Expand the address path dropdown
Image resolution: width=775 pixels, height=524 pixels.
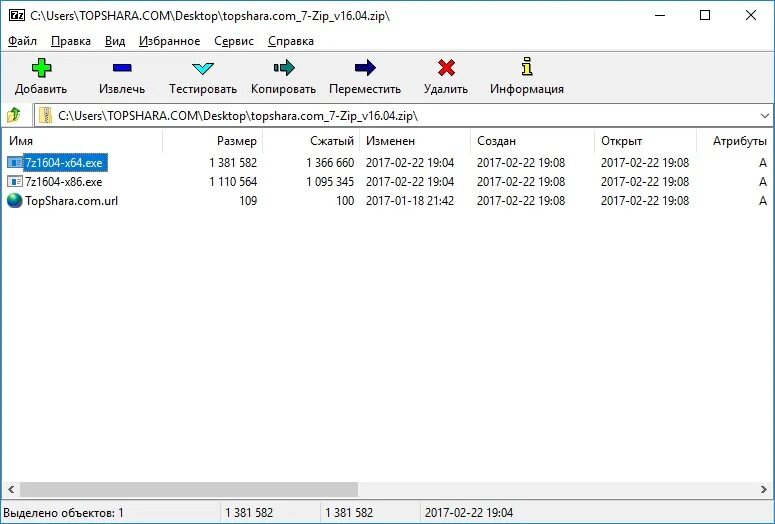click(765, 116)
